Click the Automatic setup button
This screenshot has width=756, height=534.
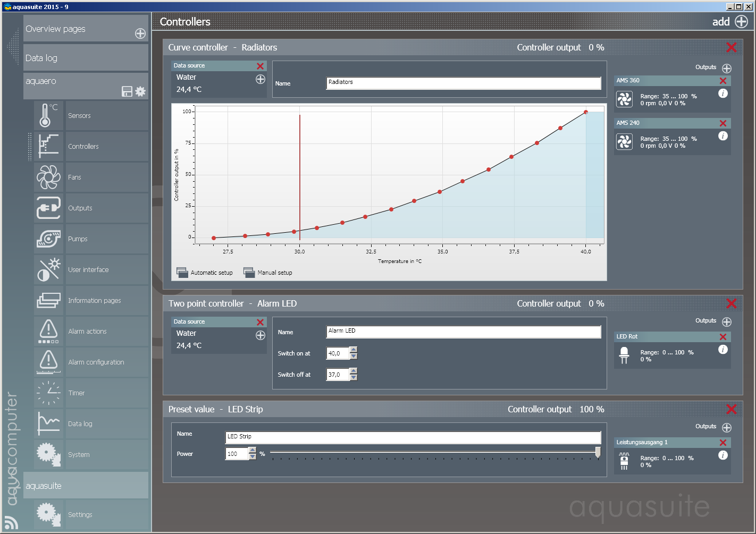click(x=205, y=273)
